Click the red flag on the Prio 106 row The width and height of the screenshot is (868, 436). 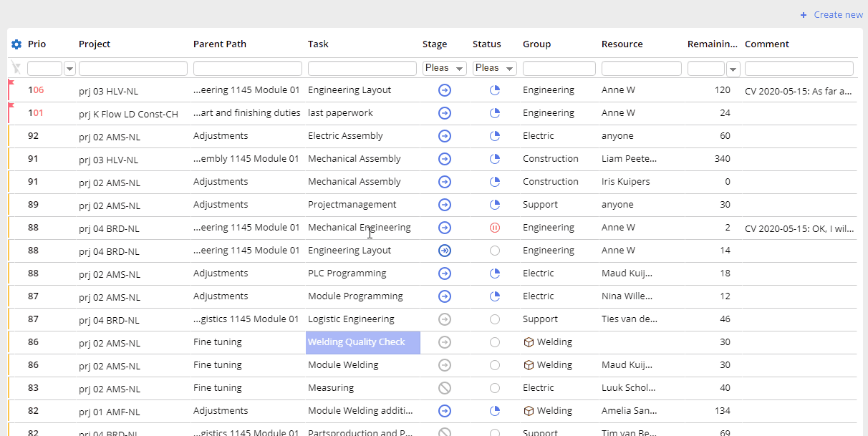(x=11, y=84)
